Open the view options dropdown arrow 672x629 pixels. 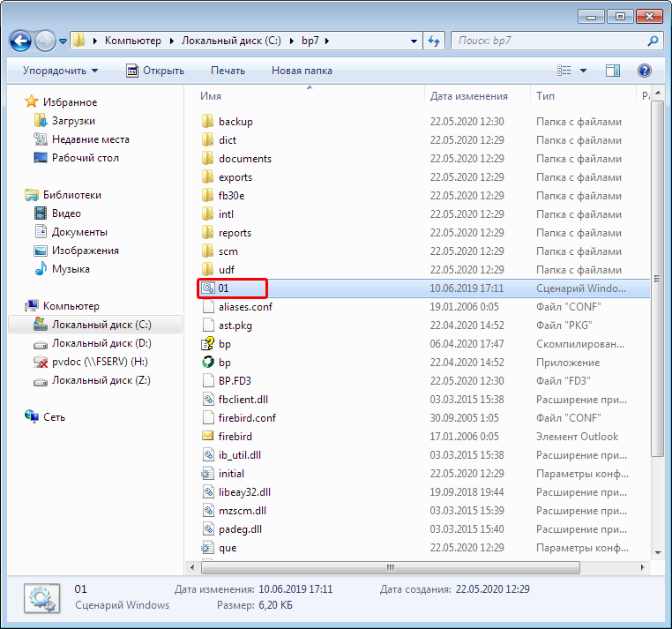(583, 71)
